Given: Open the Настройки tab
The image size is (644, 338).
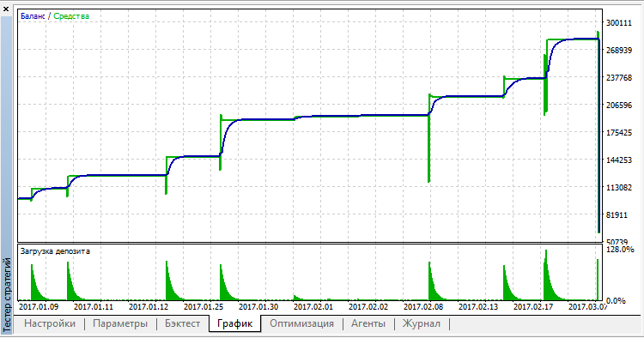Looking at the screenshot, I should (50, 323).
